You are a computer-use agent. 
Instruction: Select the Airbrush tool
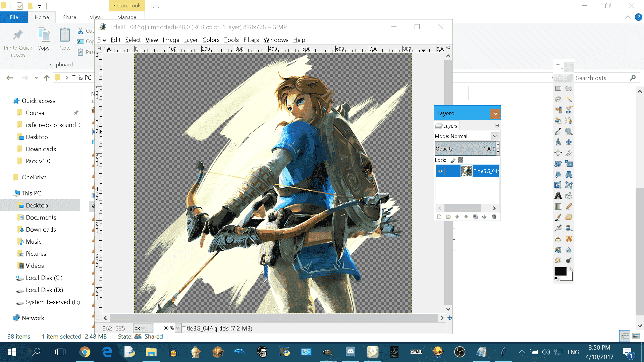(x=558, y=228)
